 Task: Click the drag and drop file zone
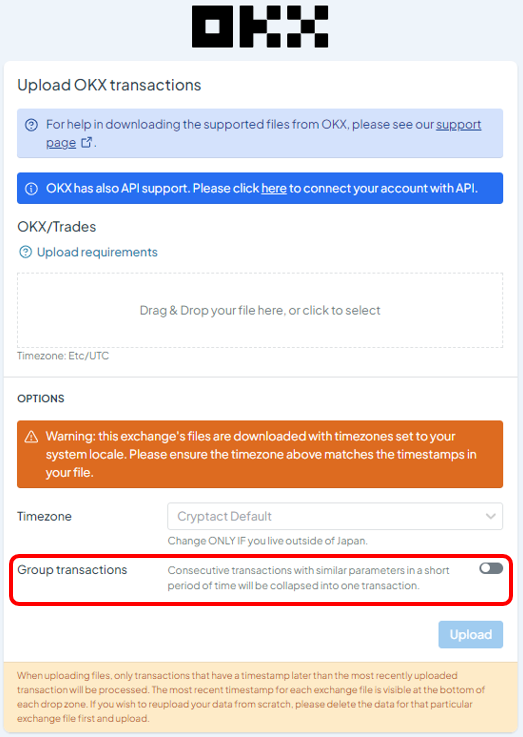click(260, 310)
